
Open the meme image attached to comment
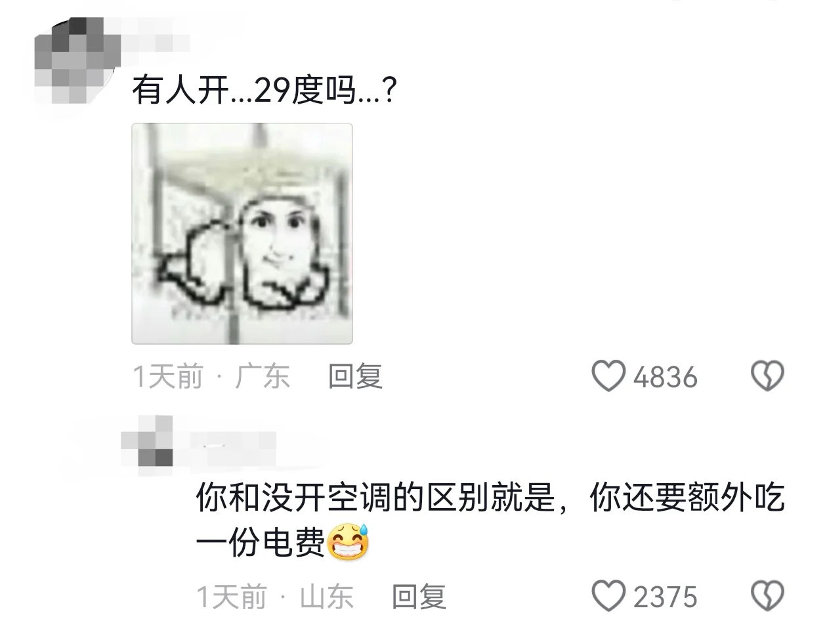click(x=242, y=234)
